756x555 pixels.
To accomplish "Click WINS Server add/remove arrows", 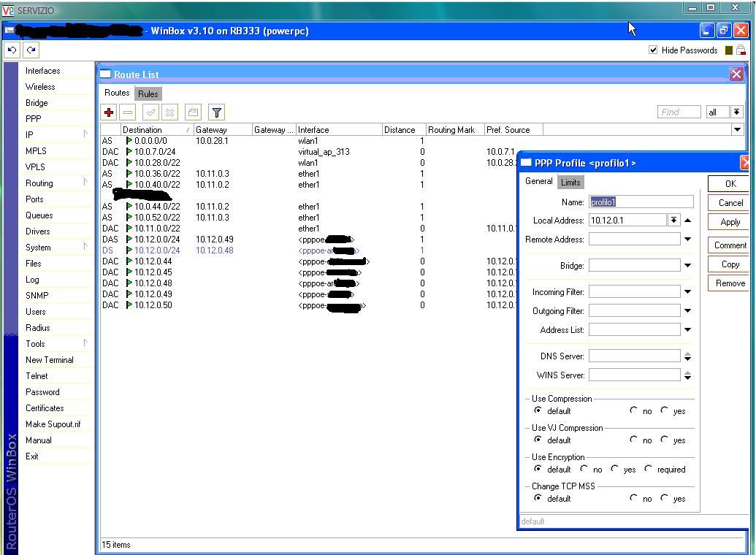I will pos(688,375).
